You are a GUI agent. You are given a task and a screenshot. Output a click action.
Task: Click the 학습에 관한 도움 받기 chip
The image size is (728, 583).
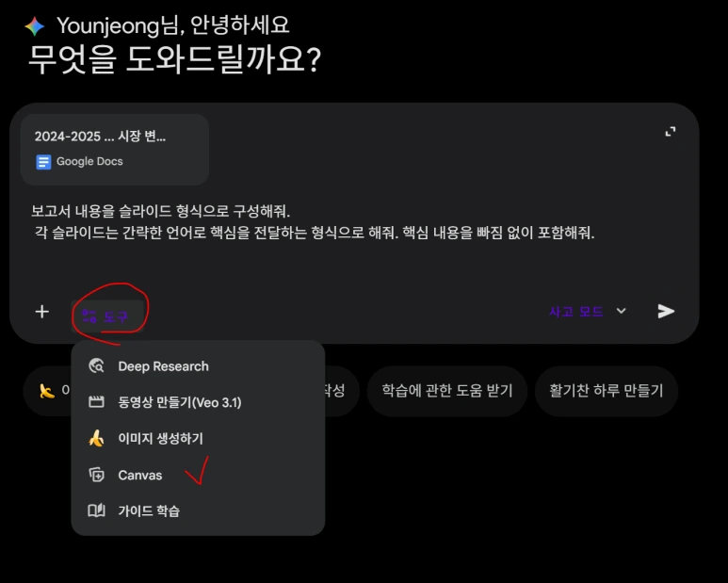click(447, 391)
